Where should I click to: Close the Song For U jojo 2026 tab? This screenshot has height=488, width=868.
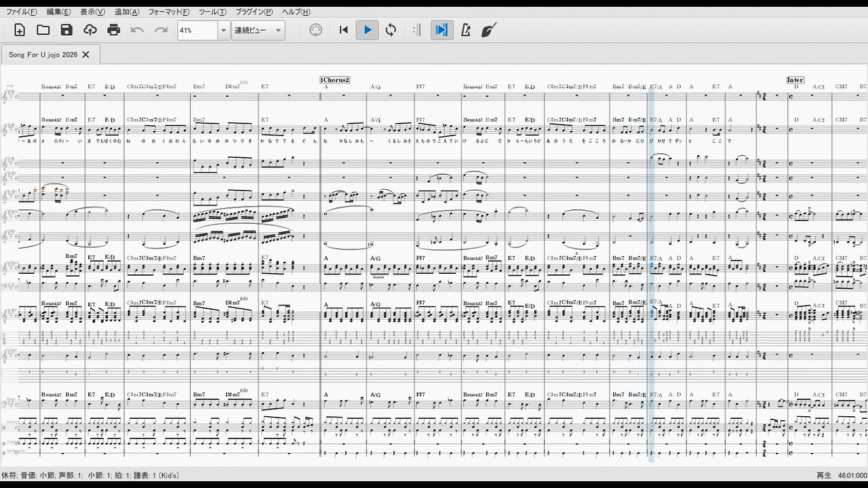(x=85, y=55)
